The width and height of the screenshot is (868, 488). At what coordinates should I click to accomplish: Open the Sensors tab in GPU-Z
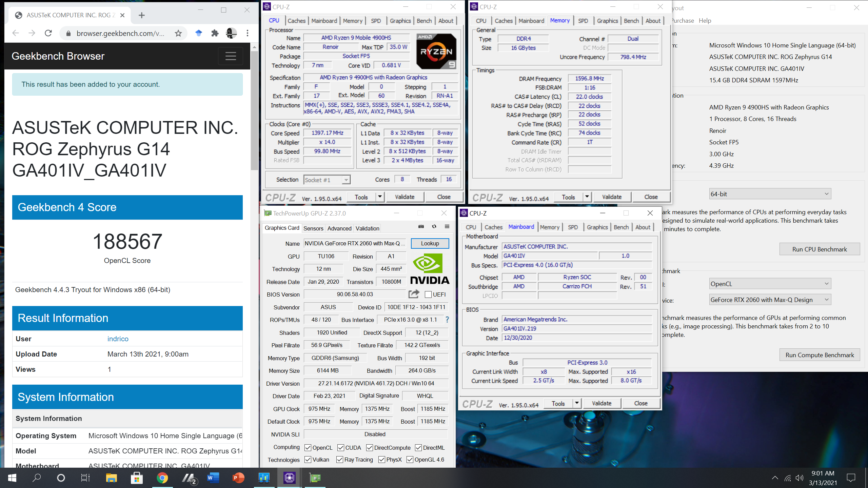(x=313, y=228)
